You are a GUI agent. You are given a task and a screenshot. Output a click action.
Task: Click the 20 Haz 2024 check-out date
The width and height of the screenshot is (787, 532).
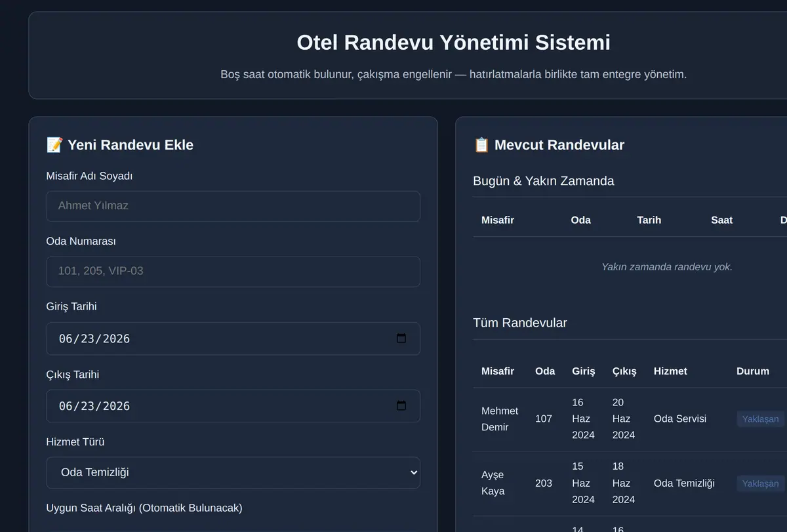pos(624,419)
